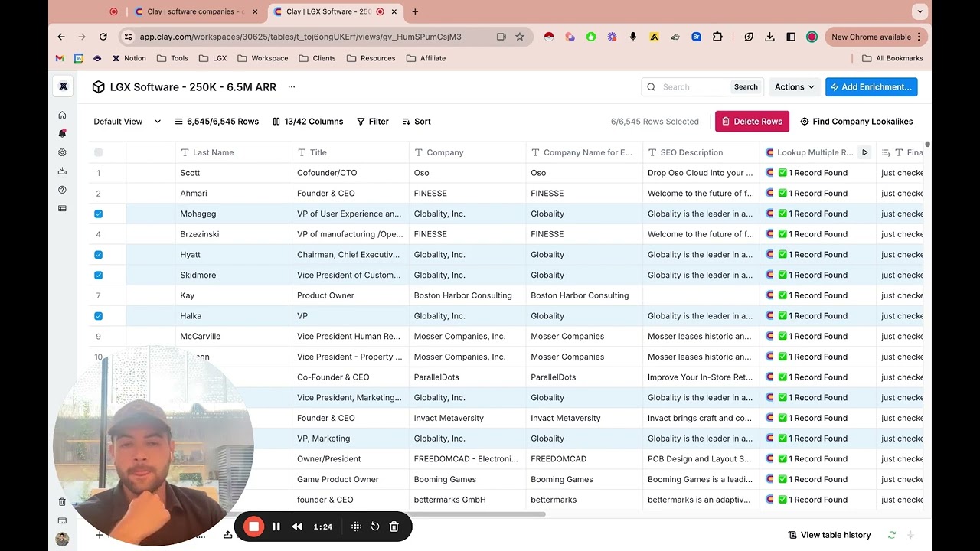Click Find Company Lookalikes
Image resolution: width=980 pixels, height=551 pixels.
click(x=856, y=121)
